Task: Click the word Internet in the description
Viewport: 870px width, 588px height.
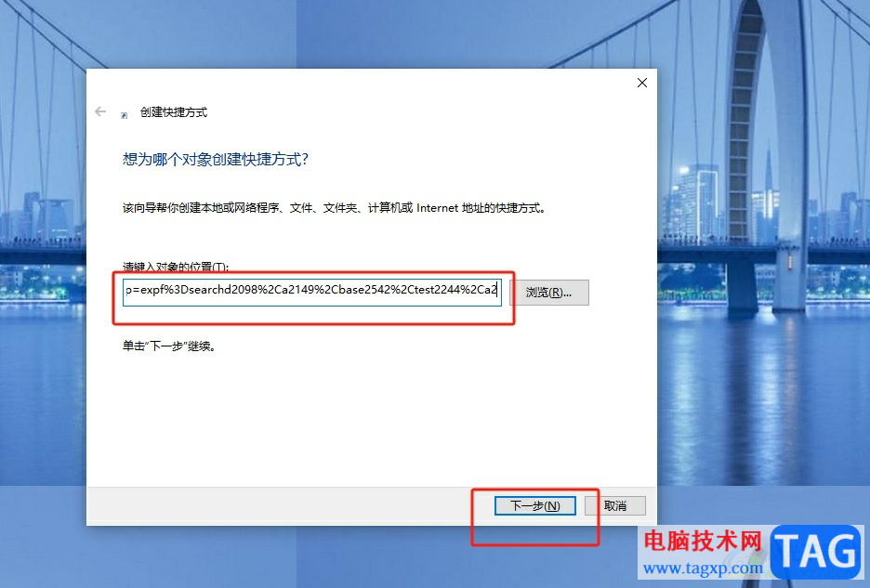Action: tap(437, 208)
